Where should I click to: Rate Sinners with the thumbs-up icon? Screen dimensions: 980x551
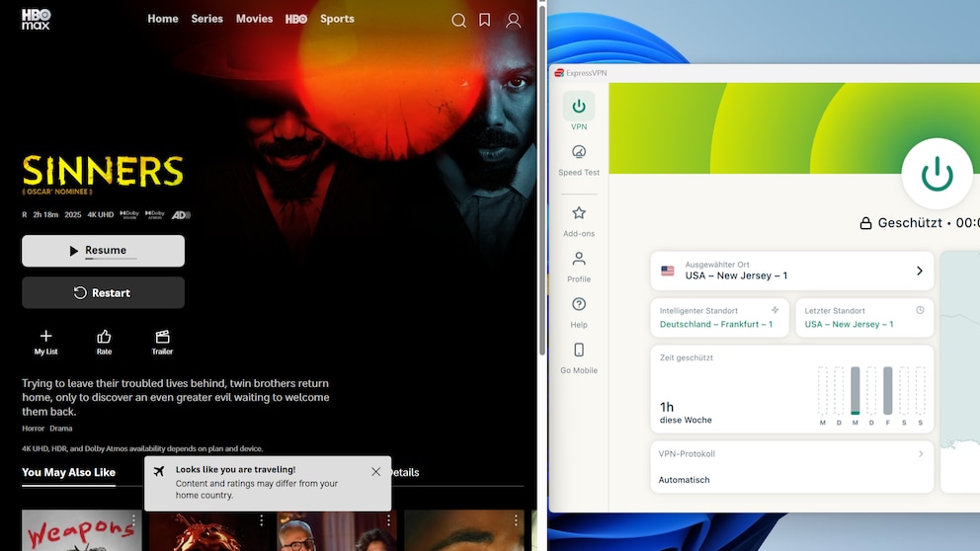pos(104,343)
